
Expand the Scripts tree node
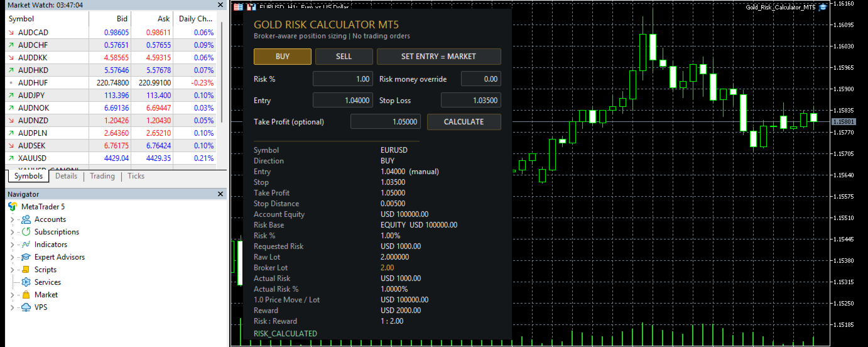[12, 270]
